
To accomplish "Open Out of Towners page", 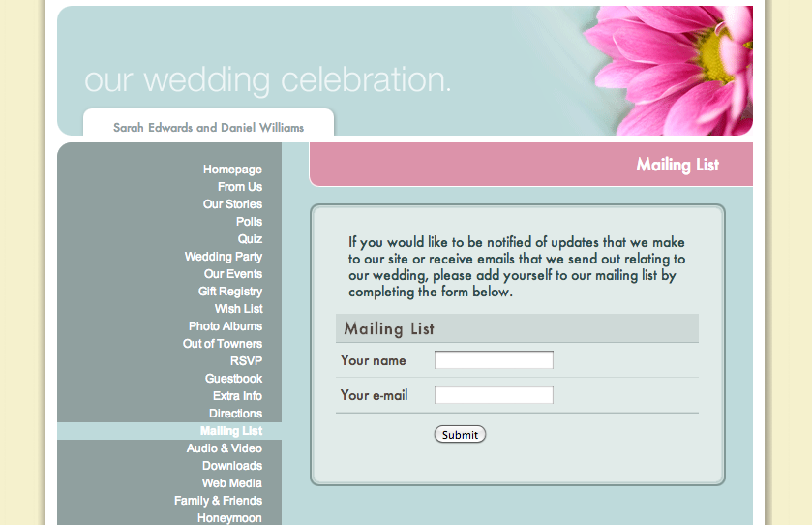I will click(223, 344).
